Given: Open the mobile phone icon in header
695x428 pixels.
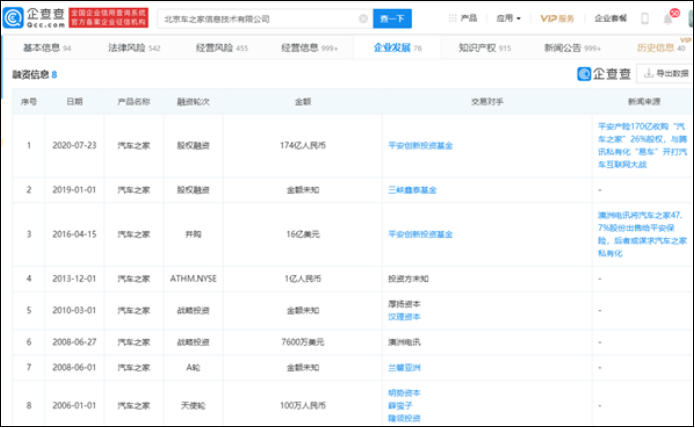Looking at the screenshot, I should pos(645,19).
